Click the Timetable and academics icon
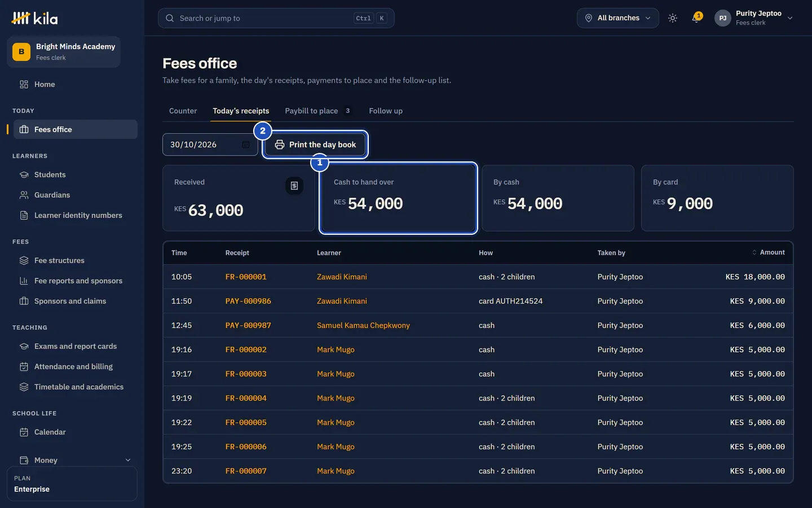 pos(24,387)
